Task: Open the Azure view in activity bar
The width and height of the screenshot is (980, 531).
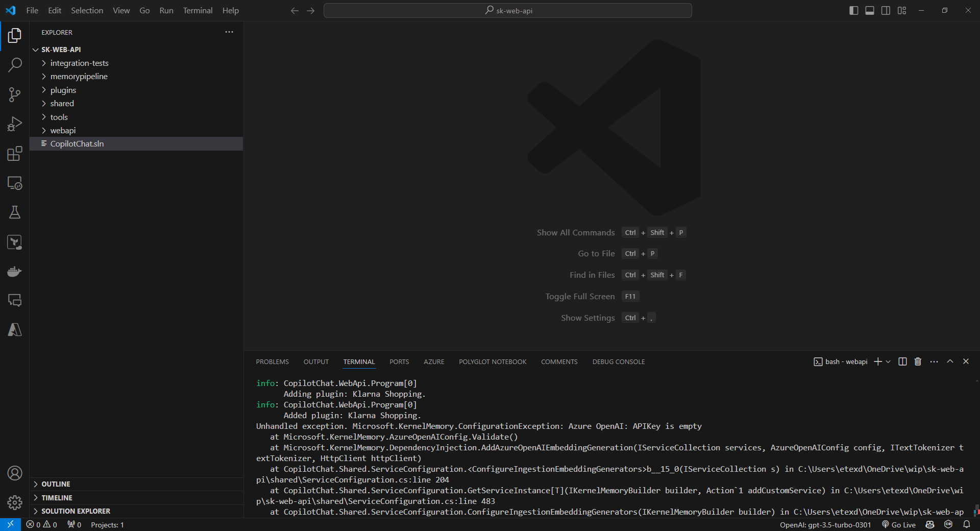Action: pos(15,330)
